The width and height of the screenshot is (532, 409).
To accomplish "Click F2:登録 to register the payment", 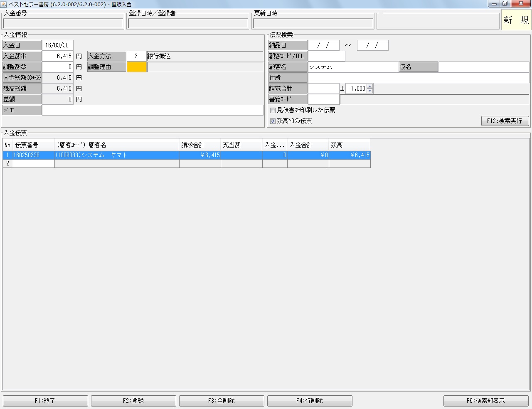I will tap(133, 400).
